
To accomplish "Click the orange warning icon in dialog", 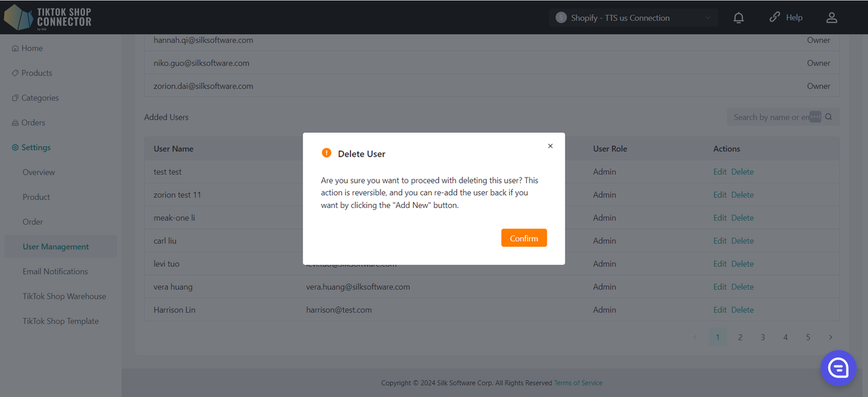I will (327, 153).
